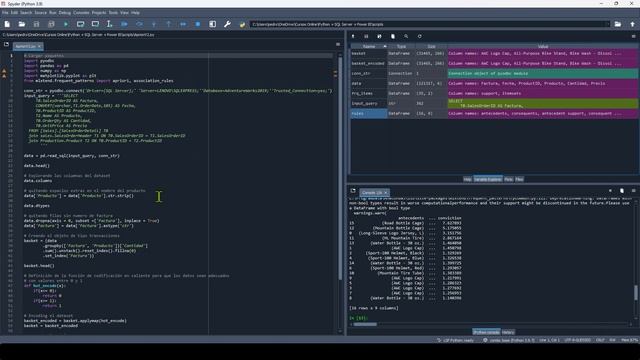Browse for a working directory folder icon
Image resolution: width=640 pixels, height=360 pixels.
[x=618, y=24]
